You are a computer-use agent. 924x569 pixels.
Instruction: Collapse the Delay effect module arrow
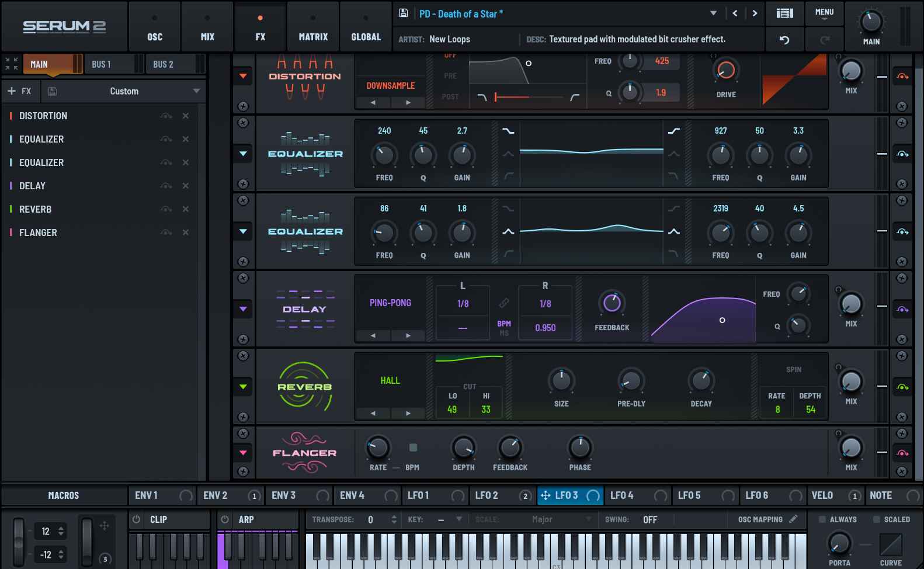click(x=243, y=309)
